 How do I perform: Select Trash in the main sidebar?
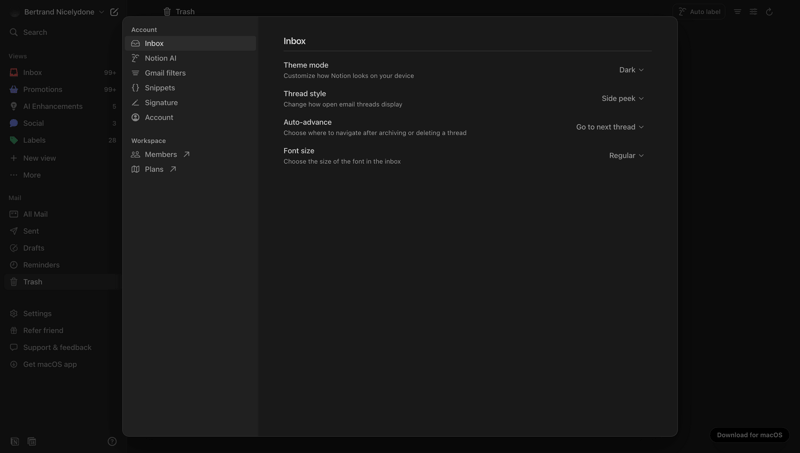61,282
